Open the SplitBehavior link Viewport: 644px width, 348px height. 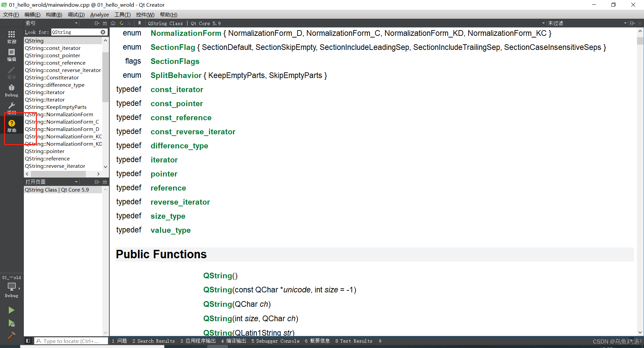point(176,75)
